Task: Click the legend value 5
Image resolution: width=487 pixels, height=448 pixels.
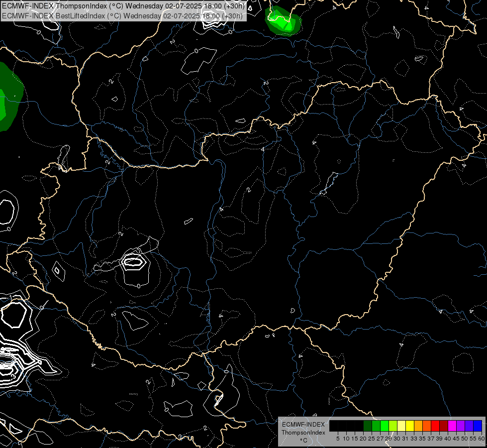Action: (x=338, y=439)
